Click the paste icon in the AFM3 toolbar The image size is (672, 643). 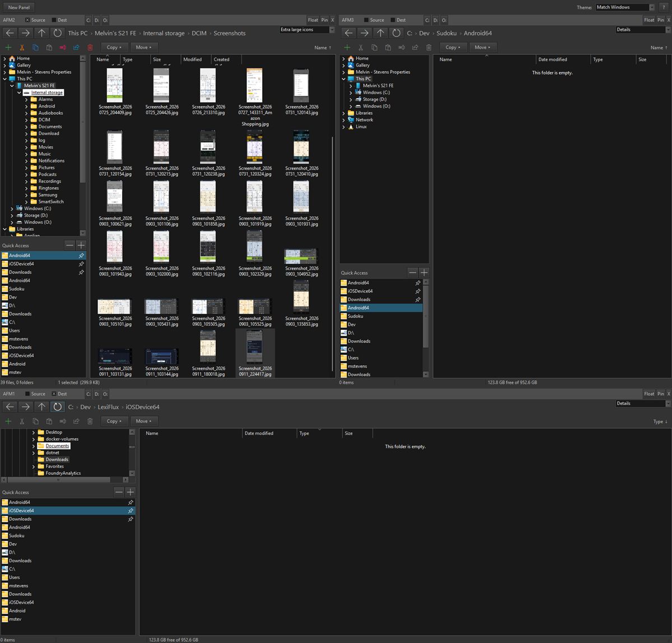pos(388,48)
